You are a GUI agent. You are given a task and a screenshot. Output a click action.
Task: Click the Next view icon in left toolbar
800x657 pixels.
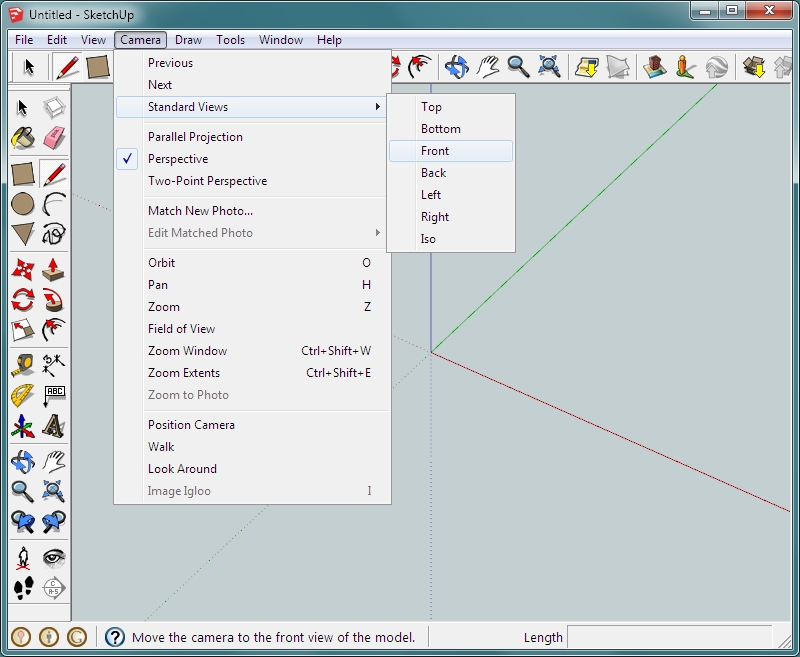[54, 522]
